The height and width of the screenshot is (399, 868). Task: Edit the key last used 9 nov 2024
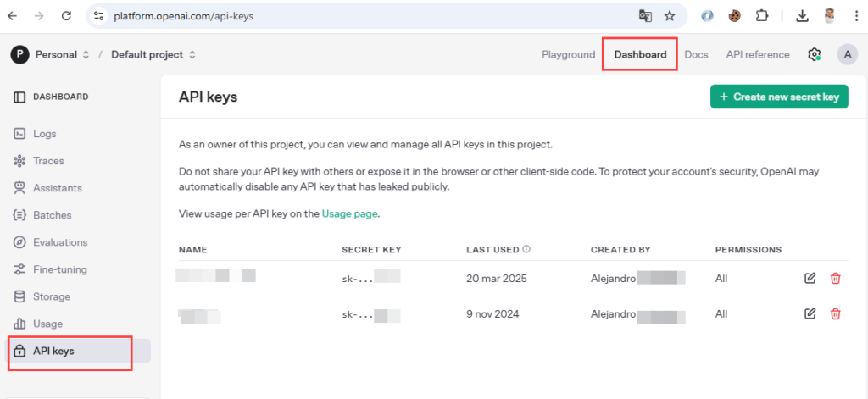(x=810, y=313)
